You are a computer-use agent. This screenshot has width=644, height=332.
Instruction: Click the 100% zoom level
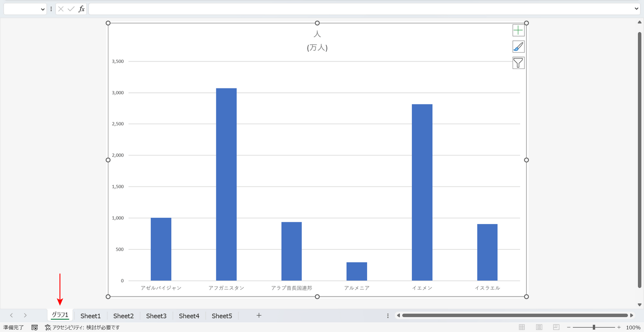click(633, 328)
